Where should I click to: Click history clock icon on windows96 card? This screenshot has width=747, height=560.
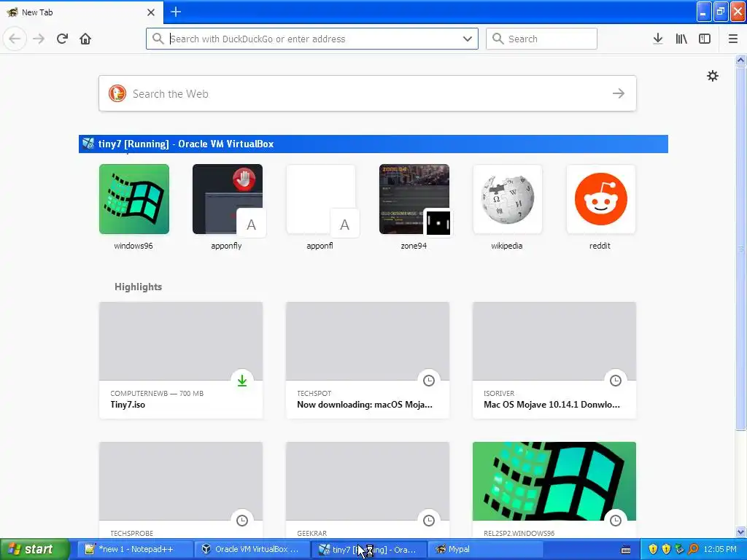[x=616, y=521]
